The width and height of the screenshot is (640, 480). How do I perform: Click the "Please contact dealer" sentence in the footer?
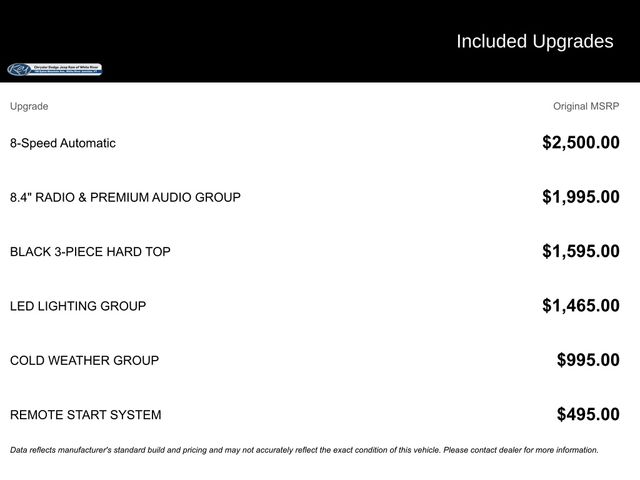520,450
